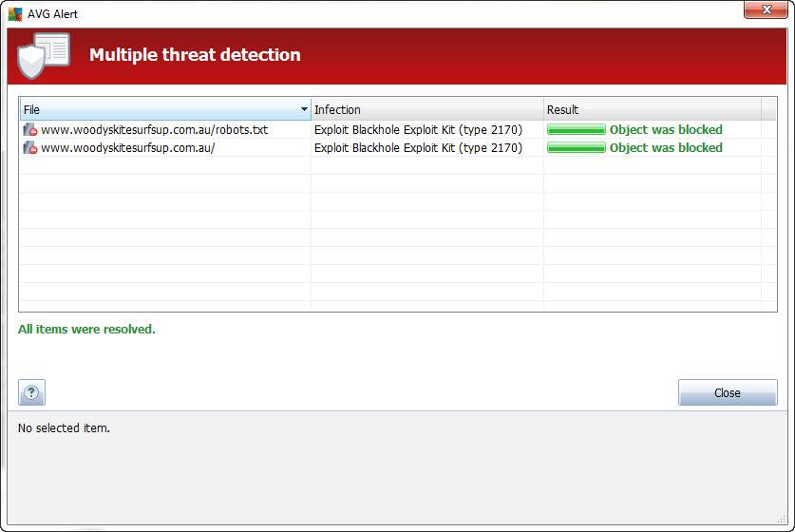The height and width of the screenshot is (532, 795).
Task: Click the green progress bar in the second row
Action: coord(576,148)
